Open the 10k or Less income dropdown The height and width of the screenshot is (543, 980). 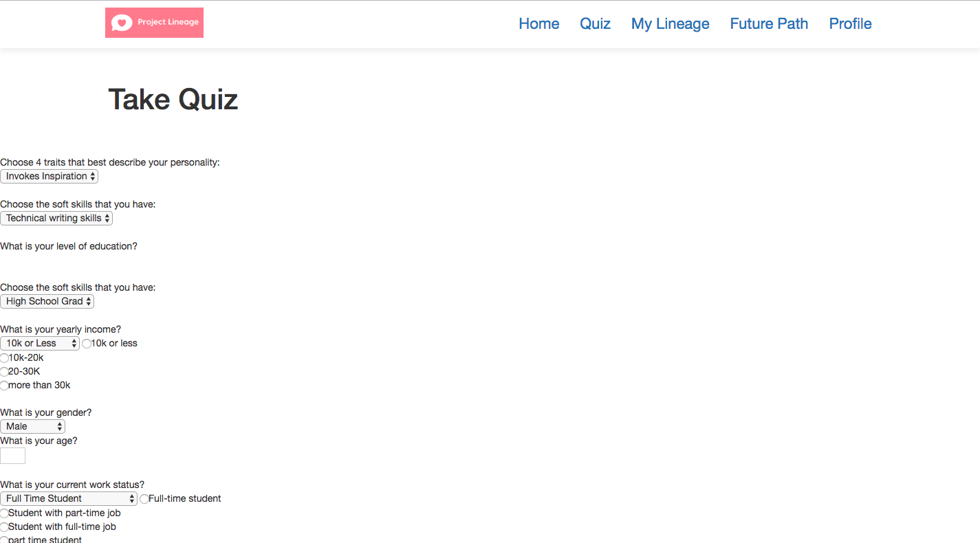tap(40, 344)
